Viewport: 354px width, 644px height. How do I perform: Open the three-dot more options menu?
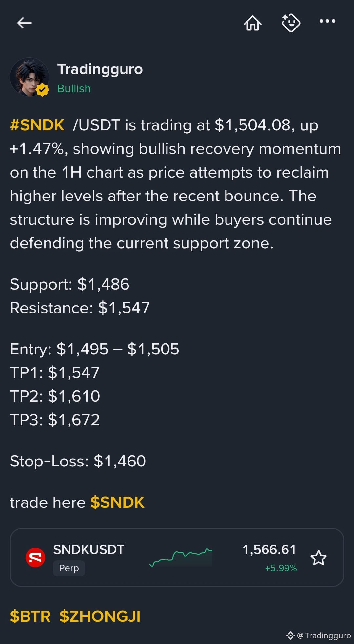327,21
